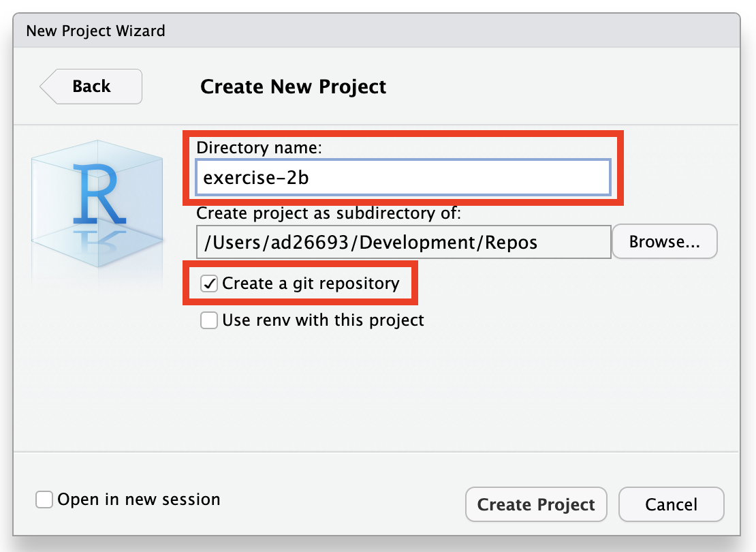756x552 pixels.
Task: Open the Browse... folder chooser
Action: pyautogui.click(x=664, y=242)
